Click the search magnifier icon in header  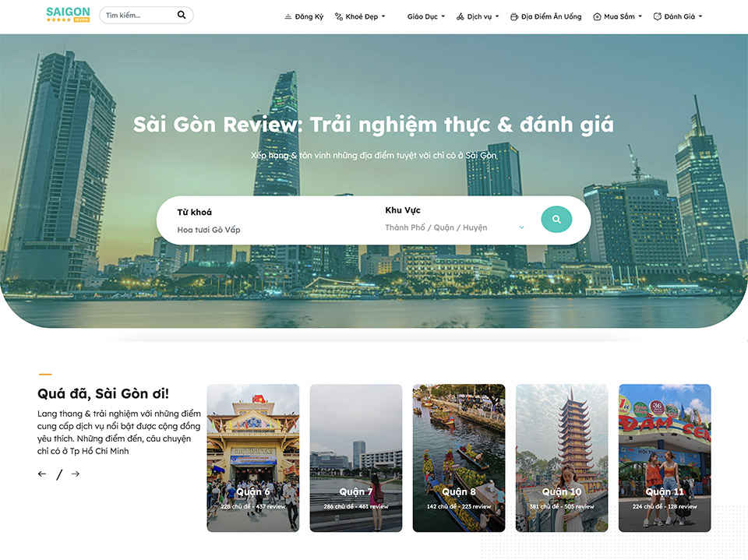[182, 15]
